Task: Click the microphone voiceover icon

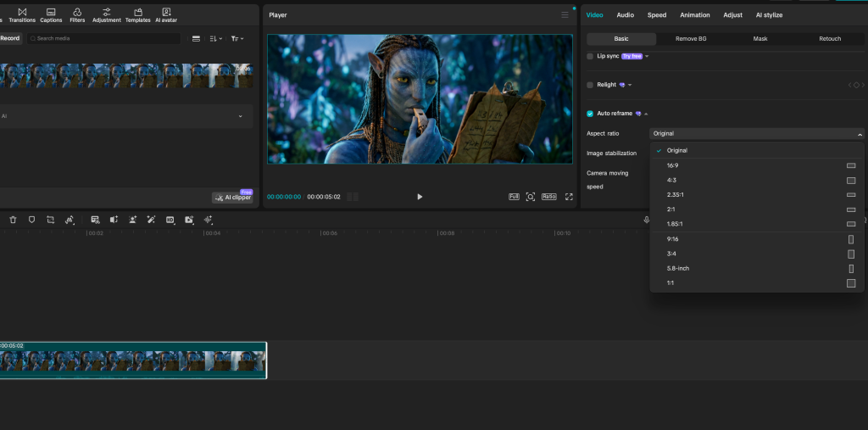Action: (x=646, y=220)
